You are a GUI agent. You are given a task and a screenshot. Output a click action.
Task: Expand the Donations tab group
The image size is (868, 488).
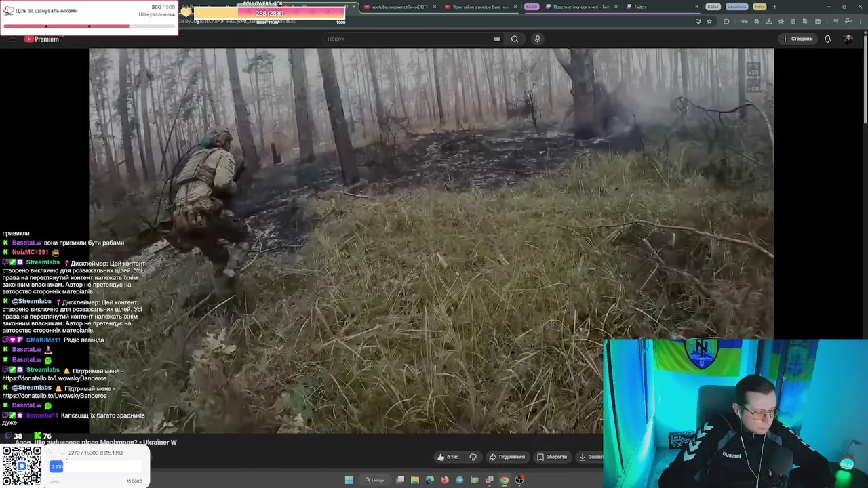click(x=737, y=7)
